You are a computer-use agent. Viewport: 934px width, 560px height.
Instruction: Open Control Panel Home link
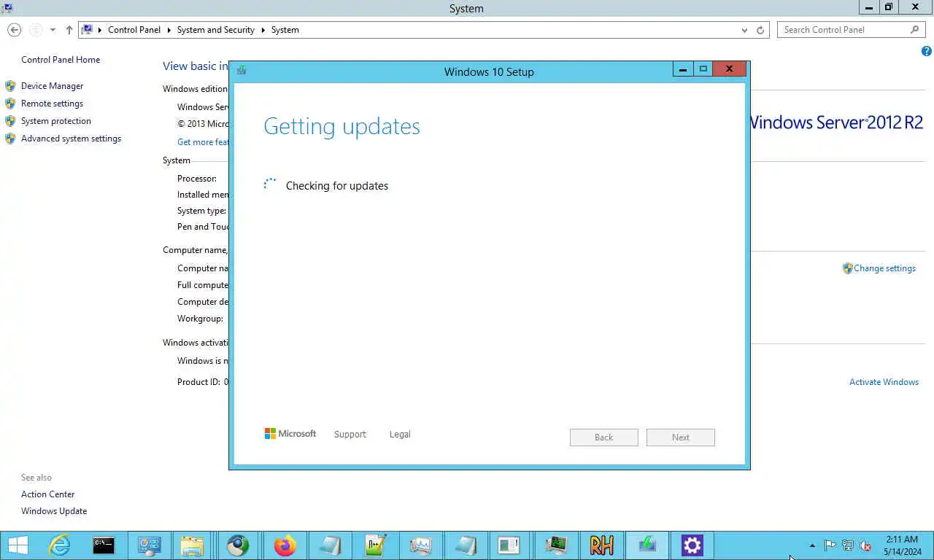(61, 60)
